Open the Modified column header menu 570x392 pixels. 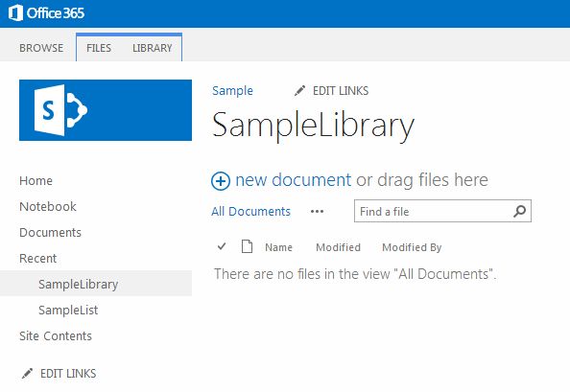338,247
